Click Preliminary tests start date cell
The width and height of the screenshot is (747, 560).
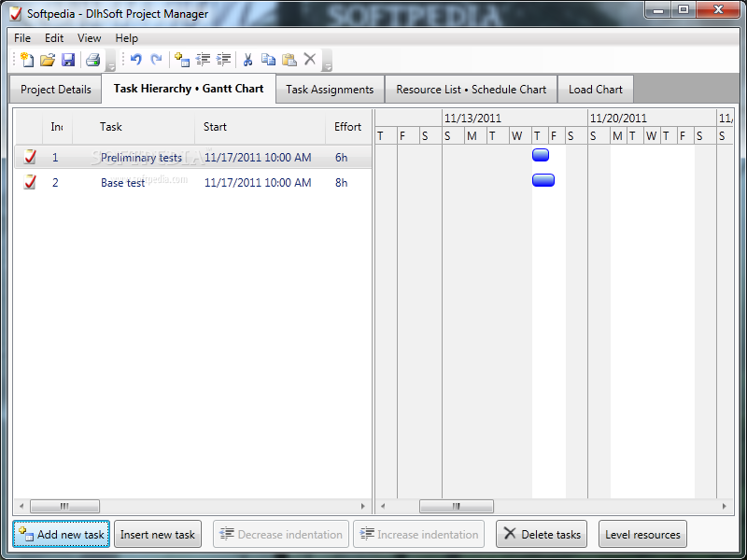(258, 158)
